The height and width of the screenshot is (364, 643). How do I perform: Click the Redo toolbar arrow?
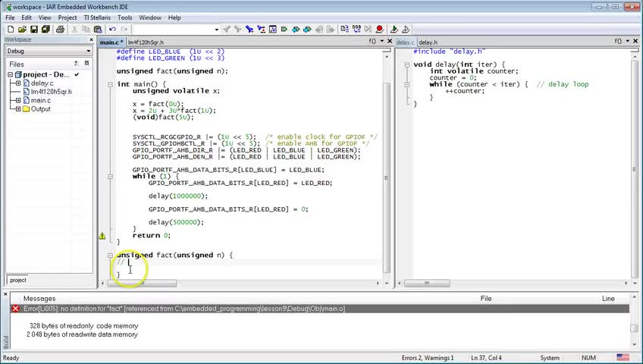[x=124, y=29]
